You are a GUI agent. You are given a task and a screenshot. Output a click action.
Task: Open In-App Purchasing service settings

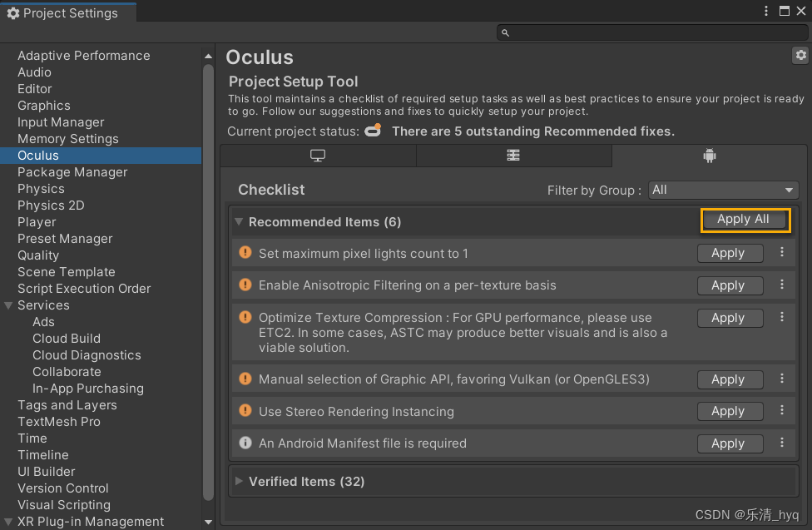tap(88, 388)
